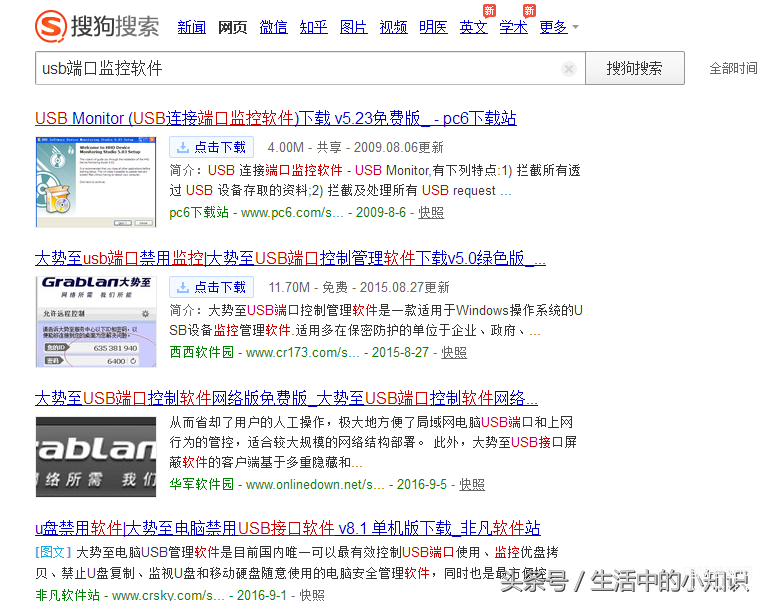Viewport: 763px width, 601px height.
Task: Open the www.crsky.com source link
Action: tap(168, 595)
